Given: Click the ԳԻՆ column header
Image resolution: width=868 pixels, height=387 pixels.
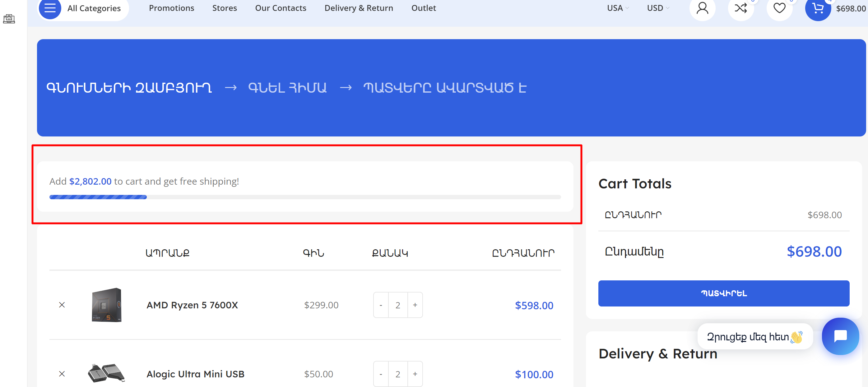Looking at the screenshot, I should [313, 253].
